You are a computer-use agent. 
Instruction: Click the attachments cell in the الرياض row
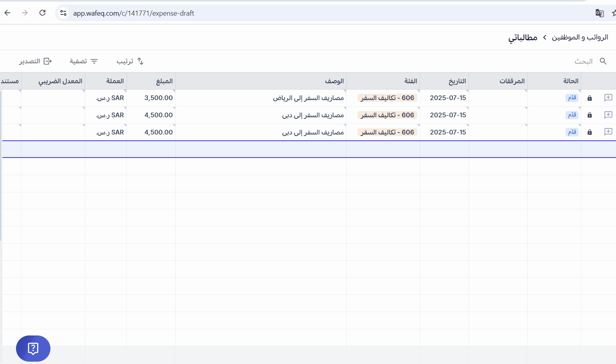click(498, 98)
